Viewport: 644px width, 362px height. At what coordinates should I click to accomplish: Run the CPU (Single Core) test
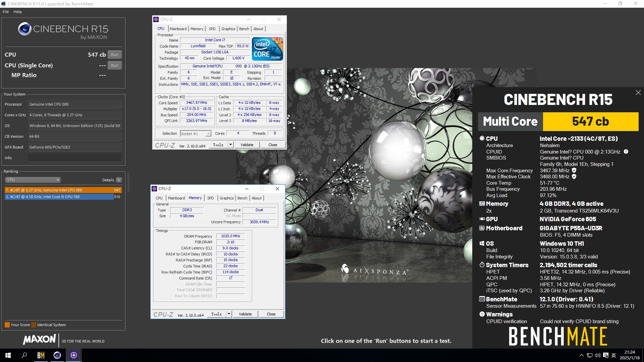click(x=114, y=65)
